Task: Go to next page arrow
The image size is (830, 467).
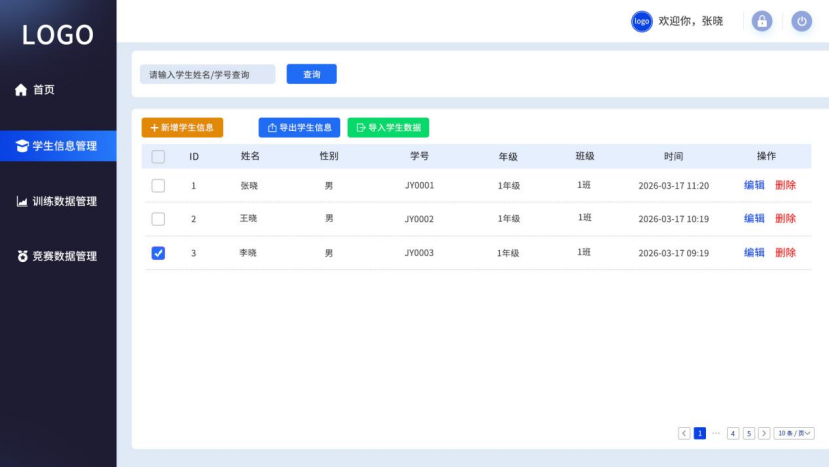Action: coord(764,433)
